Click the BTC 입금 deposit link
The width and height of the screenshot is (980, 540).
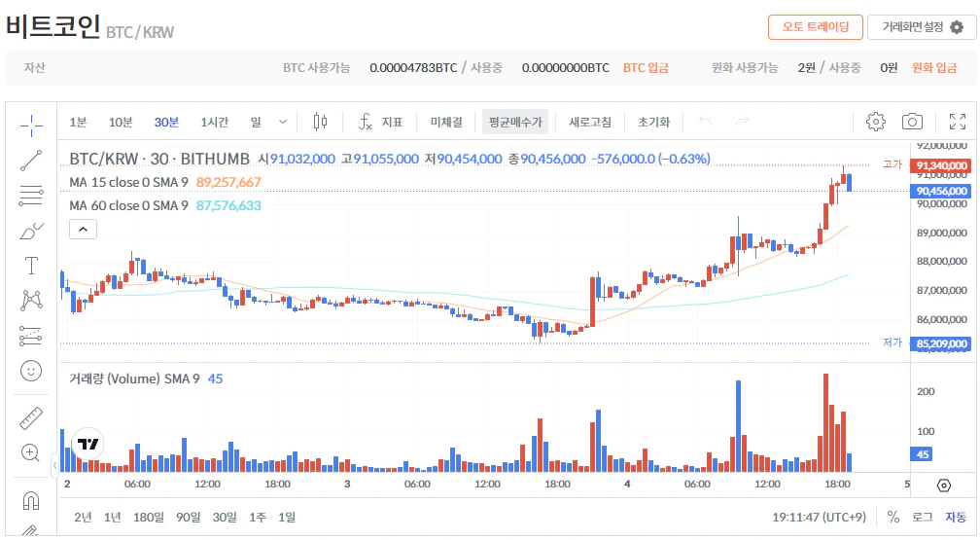[646, 67]
